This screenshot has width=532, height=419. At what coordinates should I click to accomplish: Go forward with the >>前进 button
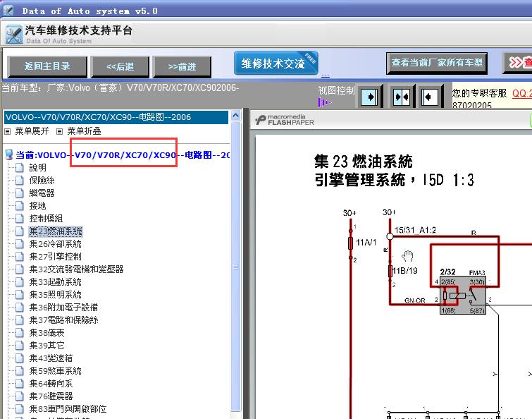[183, 66]
